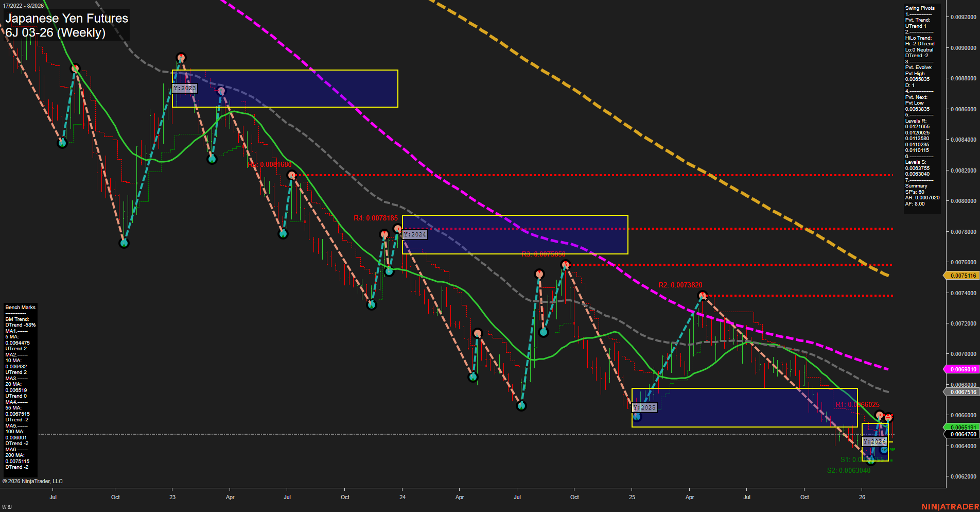Select the red swing-high pivot marker above Y:2023
This screenshot has height=512, width=980.
click(181, 57)
